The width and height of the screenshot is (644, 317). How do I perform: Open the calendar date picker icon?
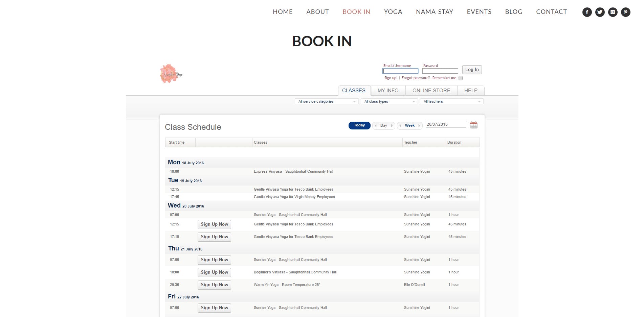coord(473,125)
